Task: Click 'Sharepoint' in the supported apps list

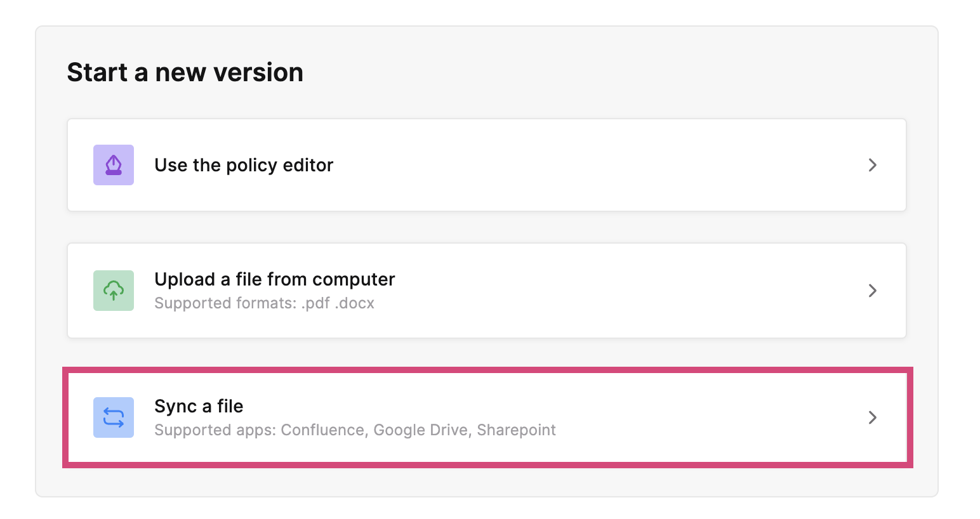Action: (516, 430)
